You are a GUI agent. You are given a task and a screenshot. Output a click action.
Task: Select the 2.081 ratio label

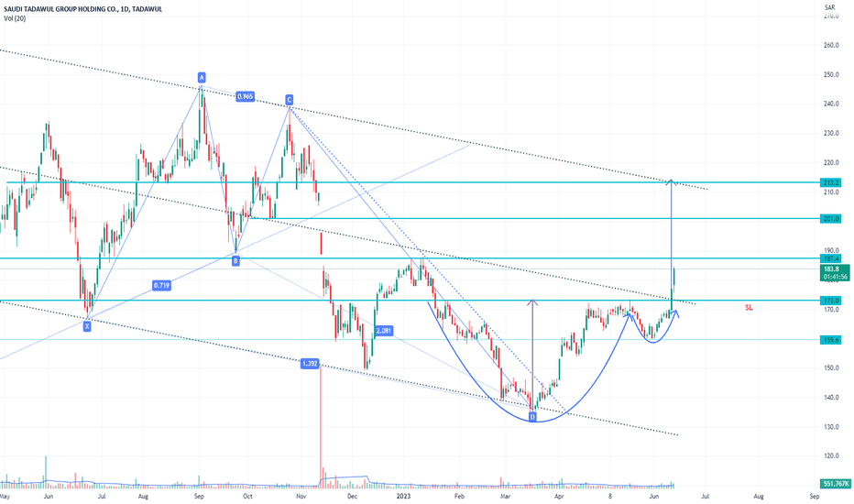[x=384, y=331]
